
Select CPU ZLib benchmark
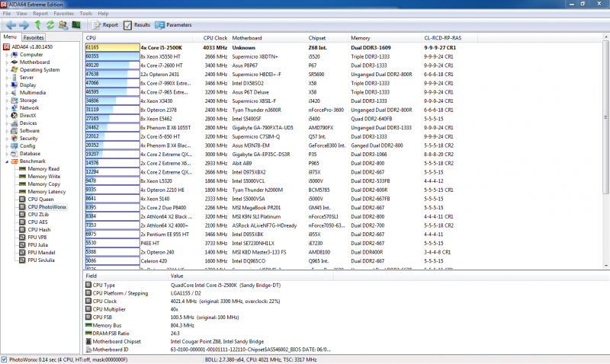pyautogui.click(x=38, y=215)
